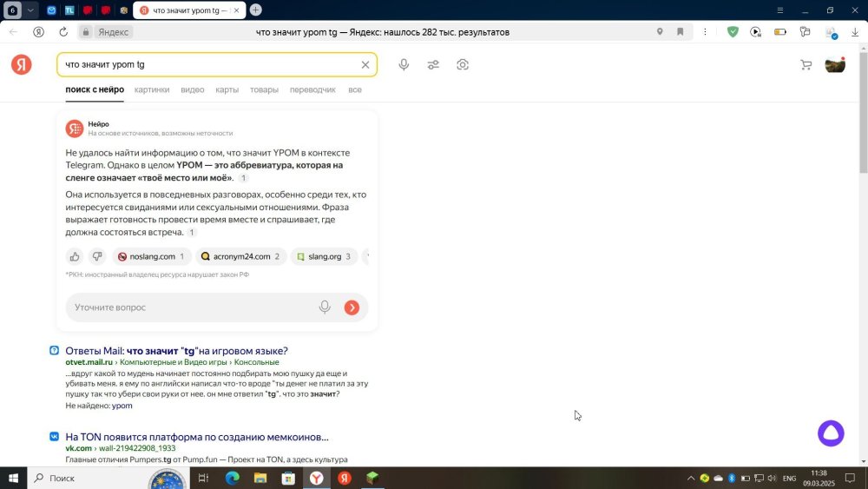Click the page title in address bar
868x489 pixels.
tap(383, 32)
